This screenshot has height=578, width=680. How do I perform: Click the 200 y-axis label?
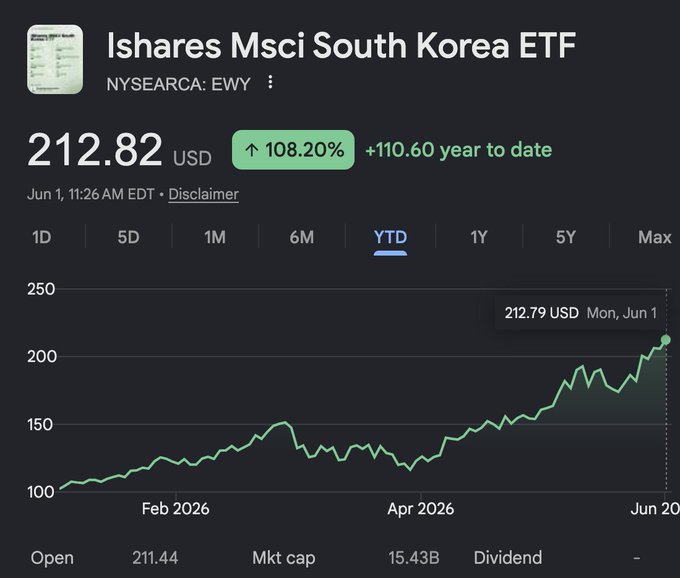42,356
